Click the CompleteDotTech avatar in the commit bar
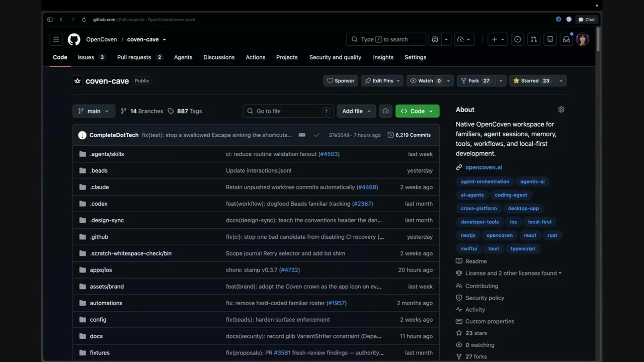 click(x=83, y=135)
